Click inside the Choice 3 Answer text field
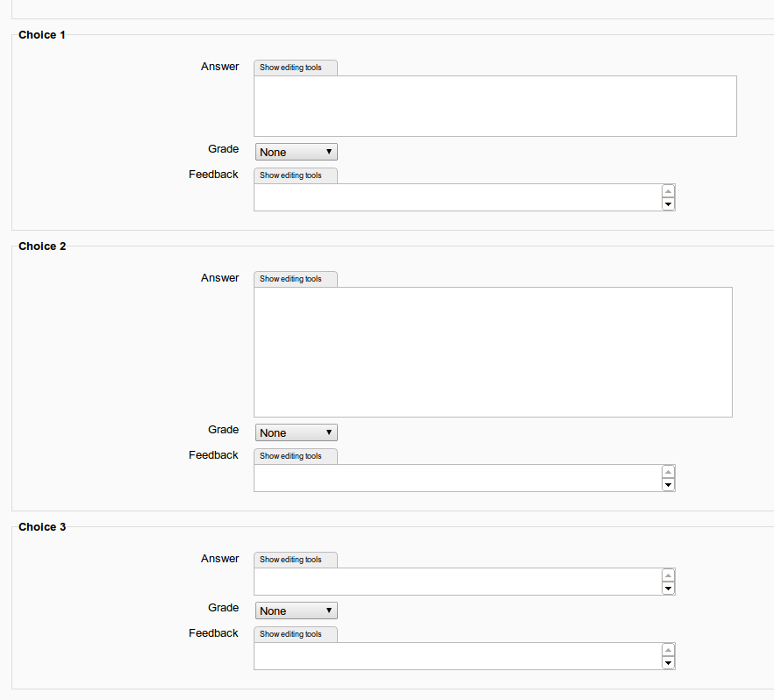 pos(457,582)
